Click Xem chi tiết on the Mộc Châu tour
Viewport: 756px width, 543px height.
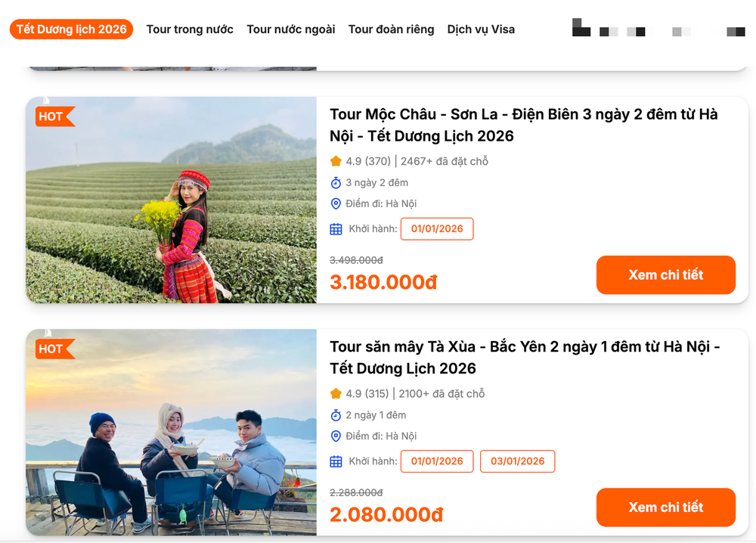point(665,275)
